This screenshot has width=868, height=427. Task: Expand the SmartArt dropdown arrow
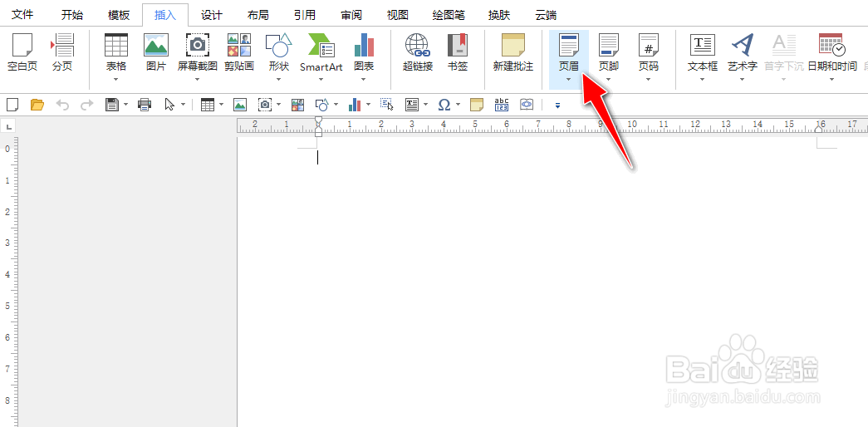point(321,79)
